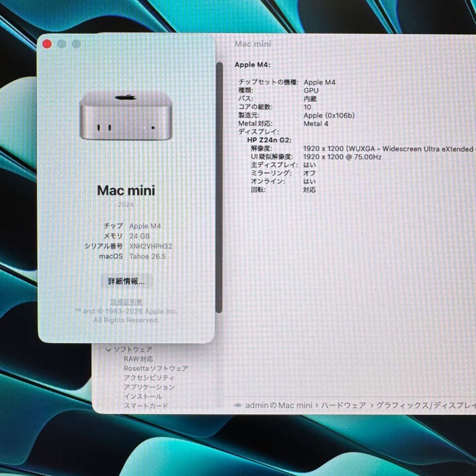Click the HP Z24n G2: display entry
This screenshot has width=476, height=476.
click(269, 140)
